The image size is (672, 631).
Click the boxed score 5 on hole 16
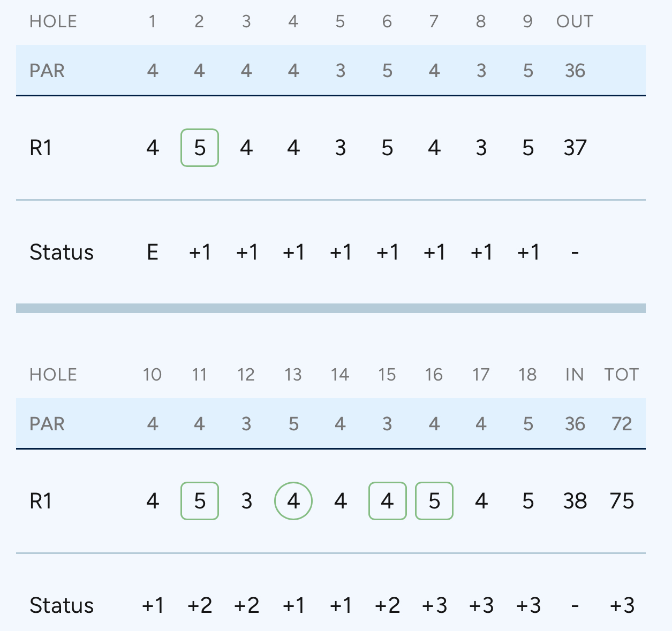(434, 501)
